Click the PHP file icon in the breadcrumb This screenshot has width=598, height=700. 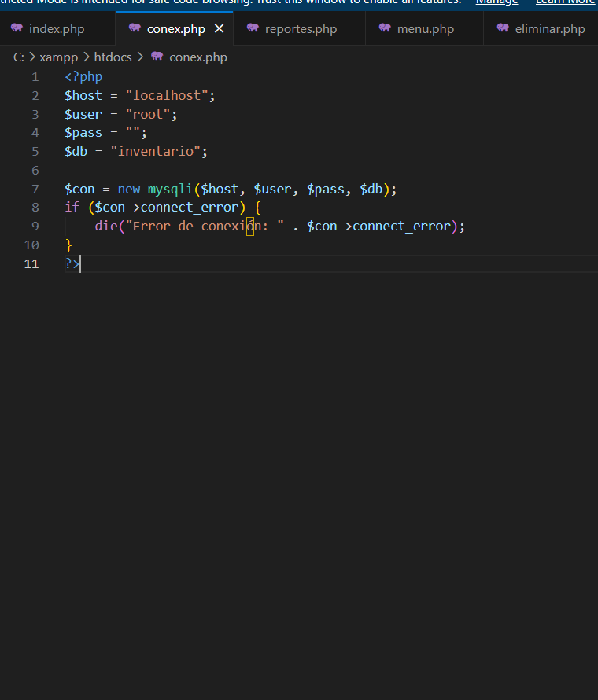tap(157, 57)
